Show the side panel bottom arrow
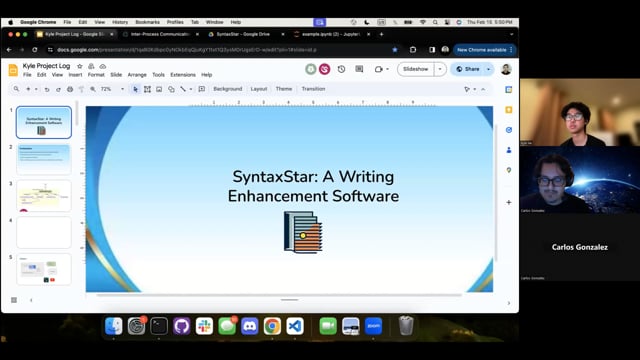The image size is (640, 360). 509,303
